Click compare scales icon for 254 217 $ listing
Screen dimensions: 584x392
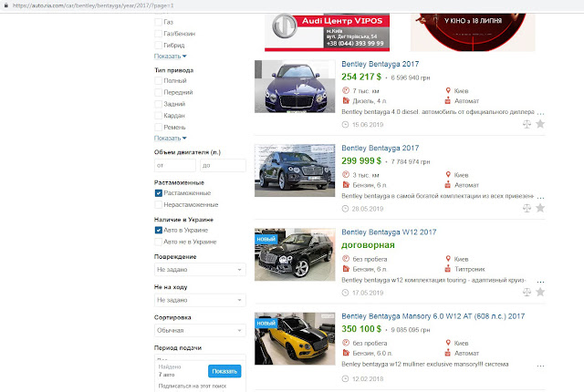click(x=527, y=123)
